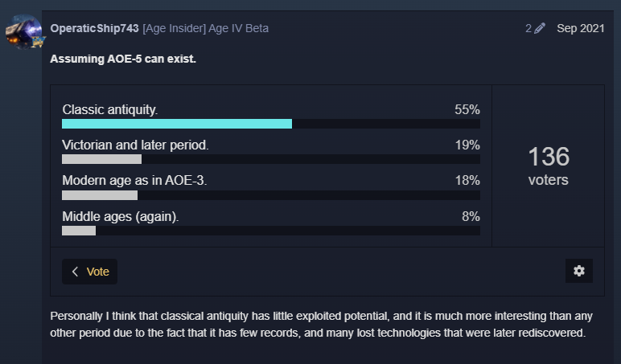Click the 55% result percentage
The height and width of the screenshot is (364, 621).
pos(467,109)
